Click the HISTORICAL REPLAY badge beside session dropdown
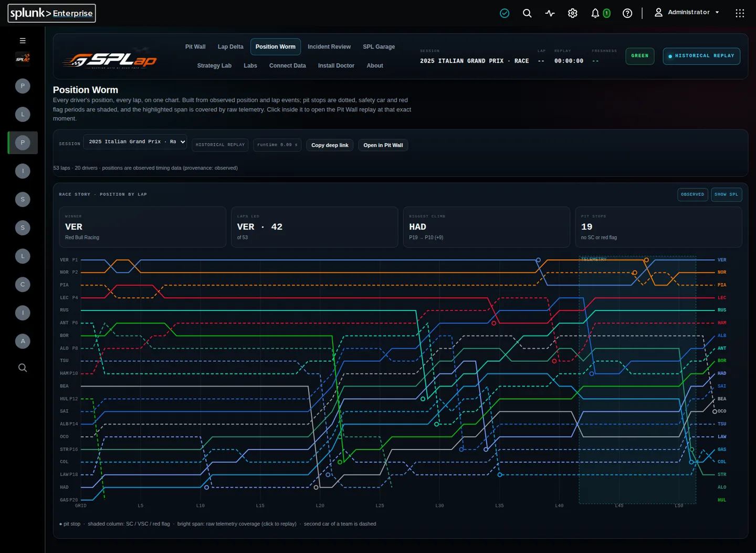Screen dimensions: 756x553 220,145
